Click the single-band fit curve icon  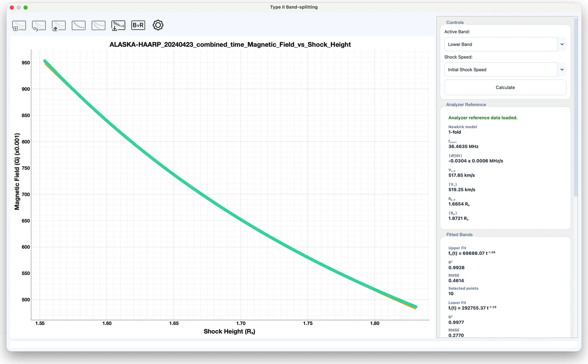coord(79,25)
